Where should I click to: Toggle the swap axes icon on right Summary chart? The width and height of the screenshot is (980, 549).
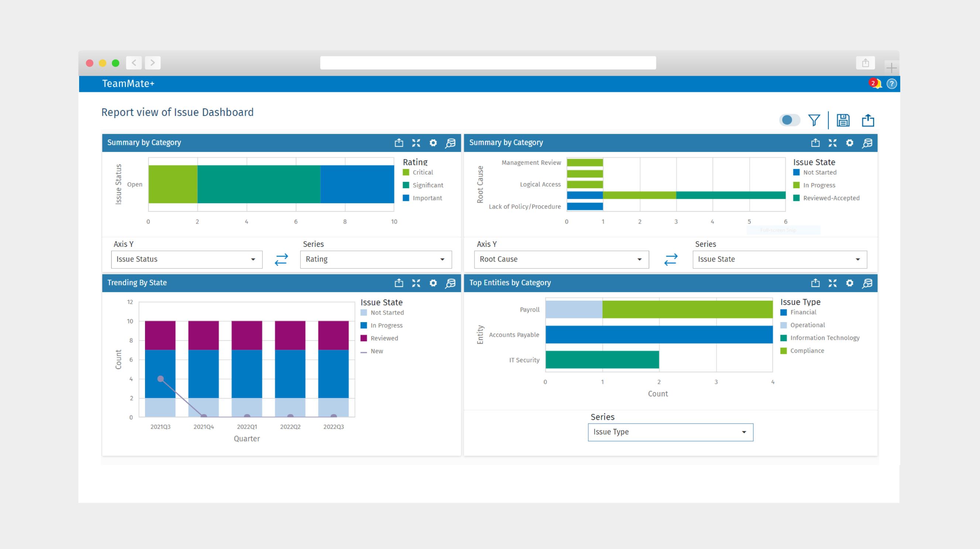[670, 259]
